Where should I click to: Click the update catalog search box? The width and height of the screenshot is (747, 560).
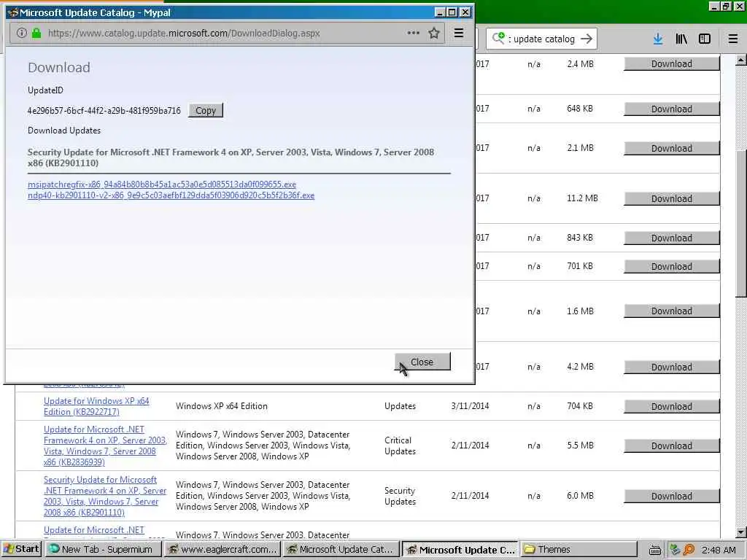click(x=542, y=39)
